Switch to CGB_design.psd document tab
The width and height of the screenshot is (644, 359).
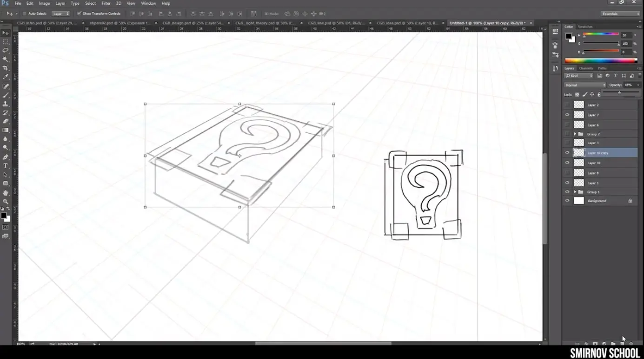193,23
